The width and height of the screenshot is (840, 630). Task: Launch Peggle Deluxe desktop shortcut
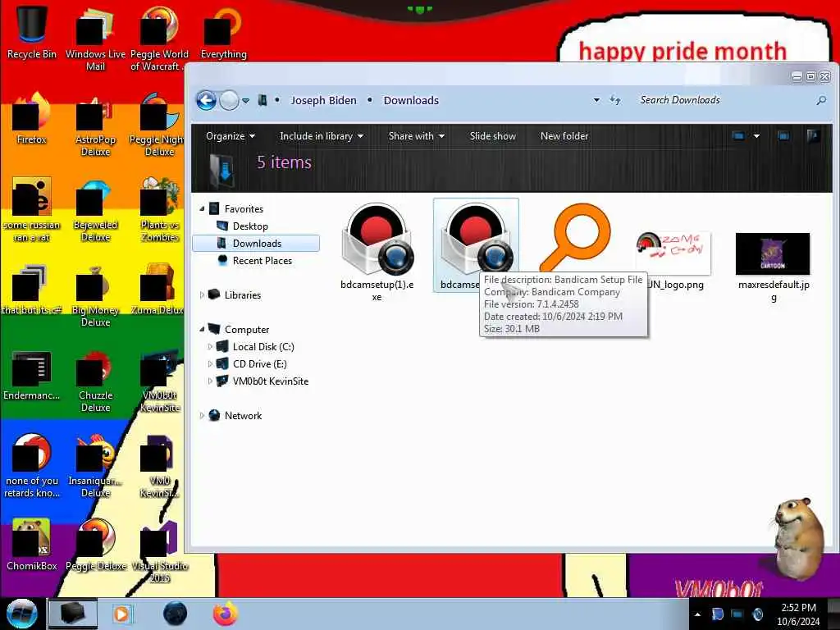(95, 546)
